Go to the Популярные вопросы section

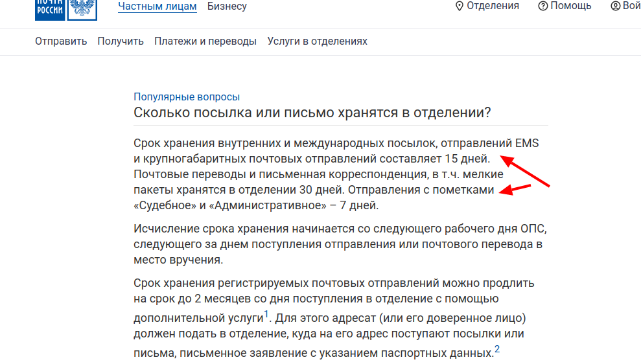[187, 97]
